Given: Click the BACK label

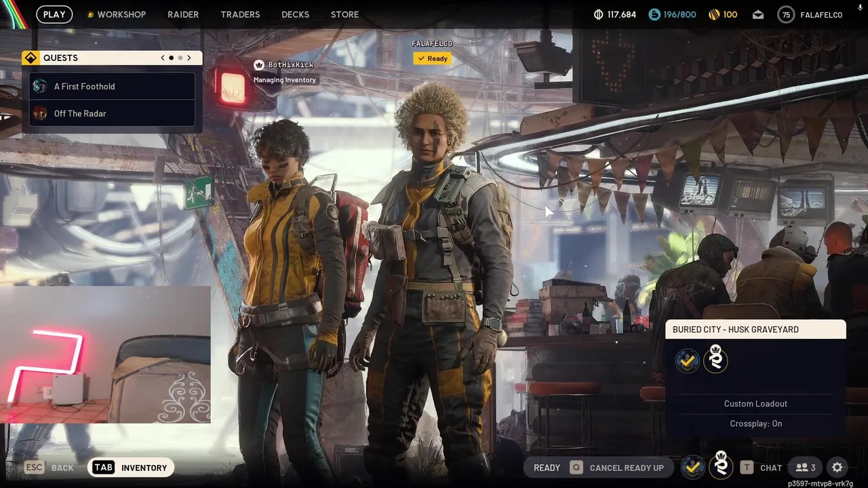Looking at the screenshot, I should pyautogui.click(x=62, y=468).
